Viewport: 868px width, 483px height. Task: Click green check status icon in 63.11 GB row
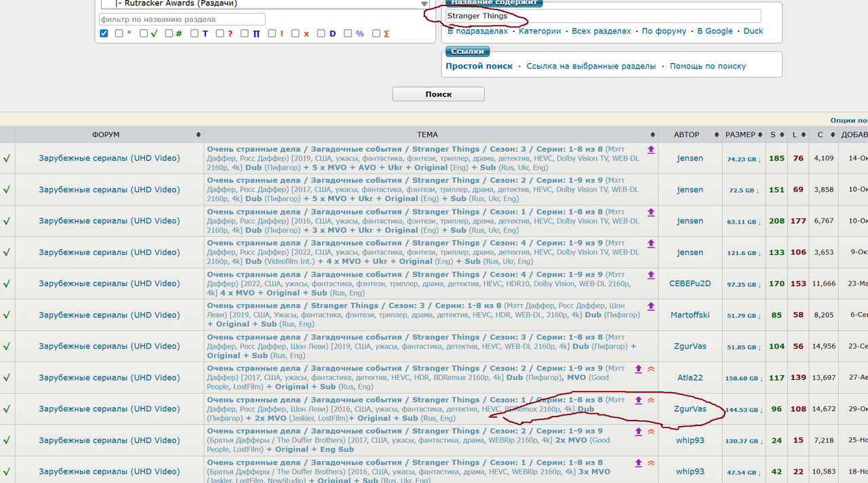(x=7, y=221)
